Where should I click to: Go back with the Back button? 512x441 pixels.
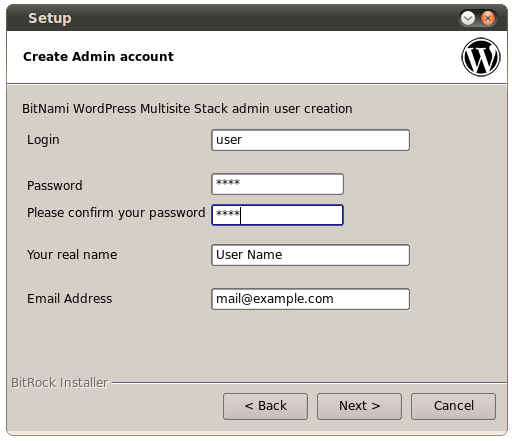tap(265, 406)
